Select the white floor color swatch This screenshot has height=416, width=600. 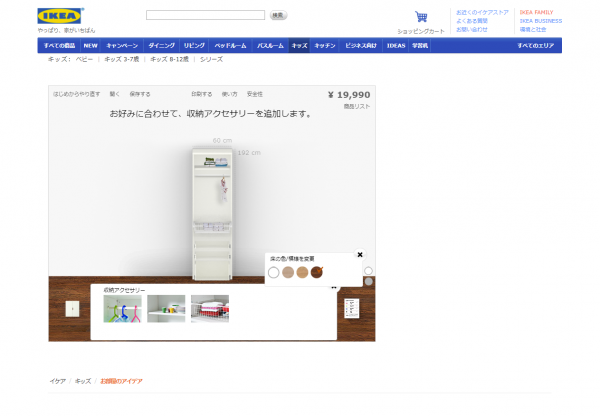click(x=274, y=272)
